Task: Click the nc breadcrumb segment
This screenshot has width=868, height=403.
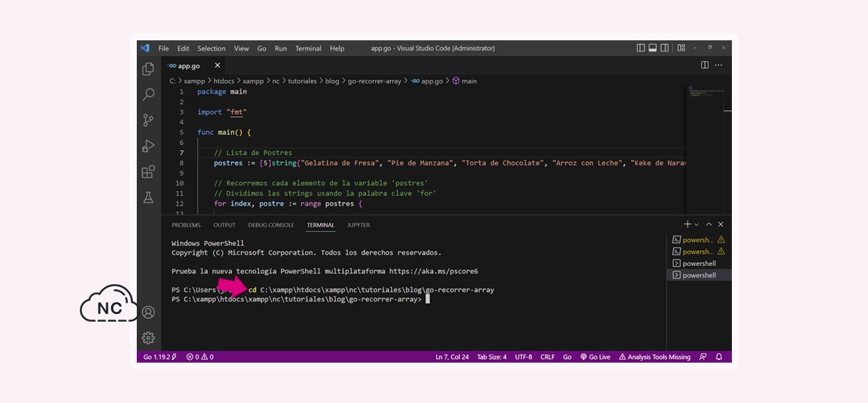Action: coord(276,81)
